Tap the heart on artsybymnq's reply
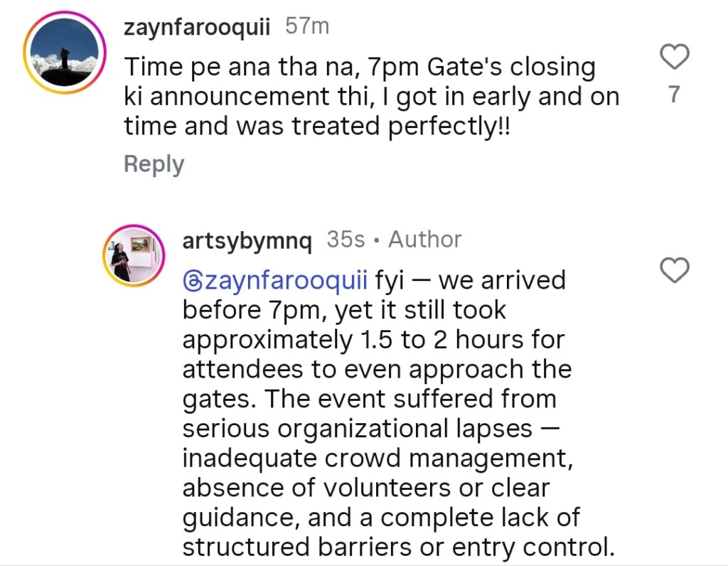 tap(675, 269)
